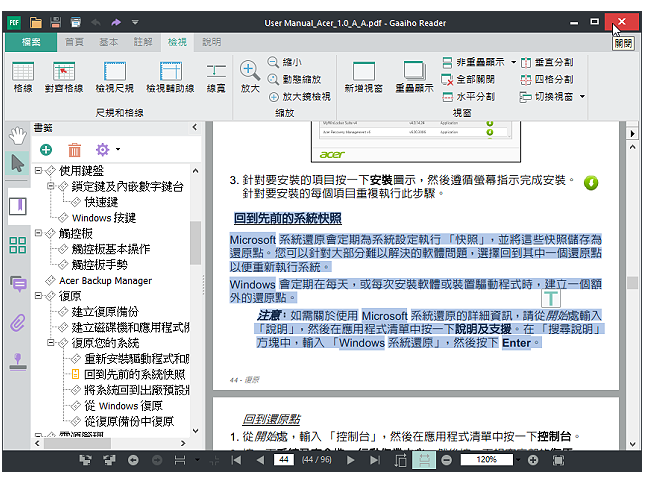Open 非重疊顯示 dropdown arrow
The image size is (653, 485).
(513, 62)
